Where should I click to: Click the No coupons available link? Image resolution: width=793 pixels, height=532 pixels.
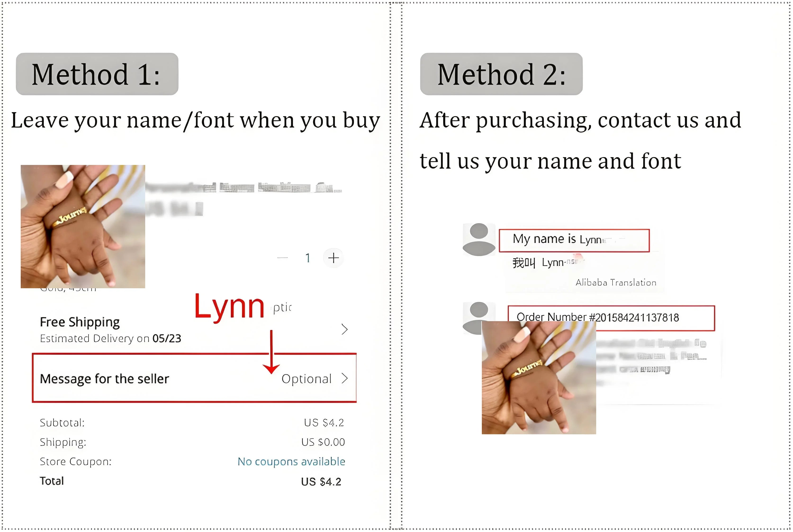(x=291, y=461)
